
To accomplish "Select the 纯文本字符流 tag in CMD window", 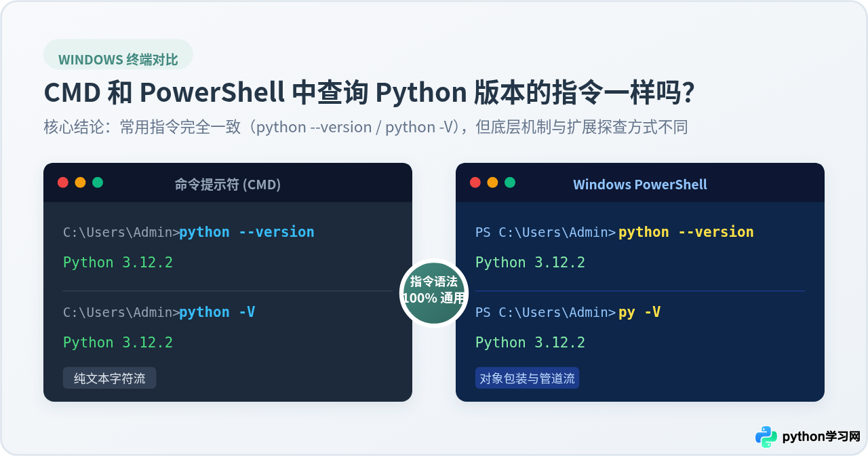I will (x=110, y=378).
